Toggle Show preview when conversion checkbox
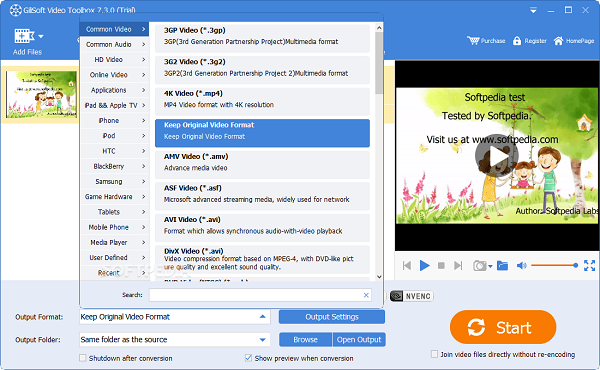600x370 pixels. 248,358
